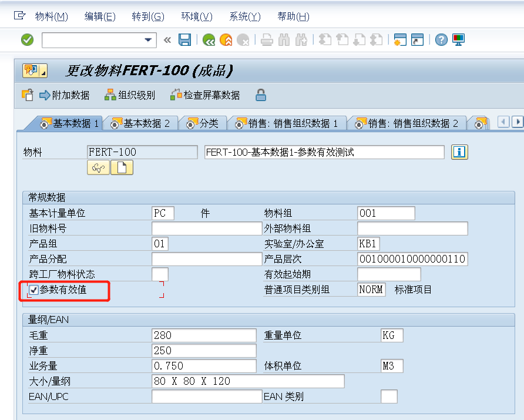Click the 实验室/办公室 field with KB1
This screenshot has height=420, width=524.
[x=368, y=244]
